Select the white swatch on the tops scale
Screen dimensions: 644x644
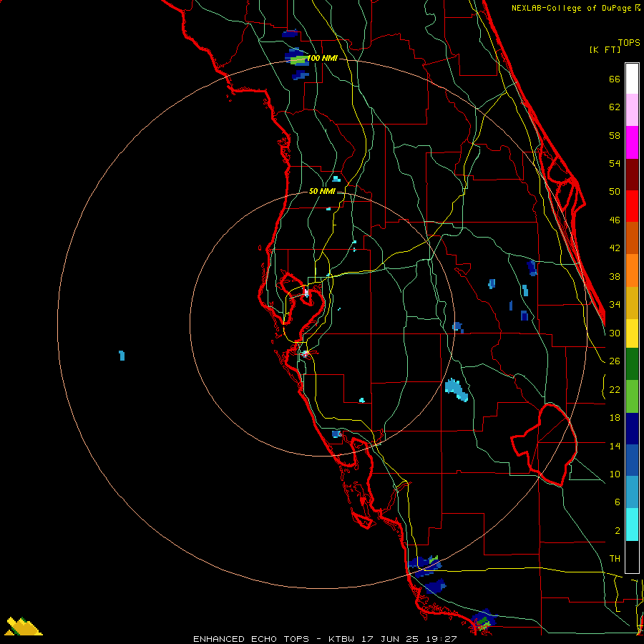click(632, 79)
